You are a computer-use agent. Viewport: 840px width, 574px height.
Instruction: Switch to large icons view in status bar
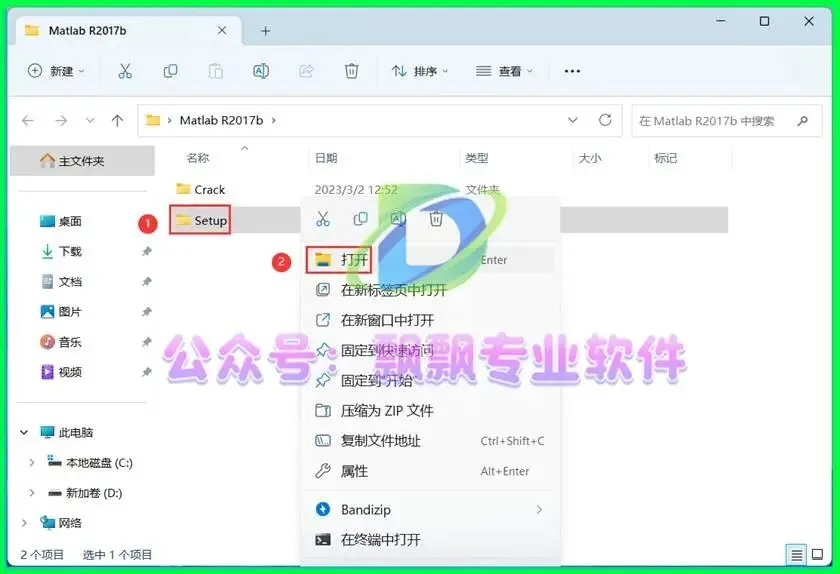(818, 554)
